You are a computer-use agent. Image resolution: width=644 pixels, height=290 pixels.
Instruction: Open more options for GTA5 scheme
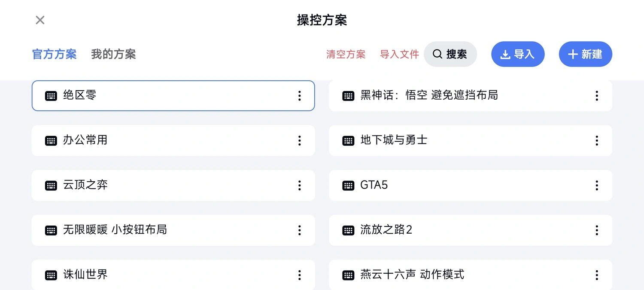[x=597, y=185]
